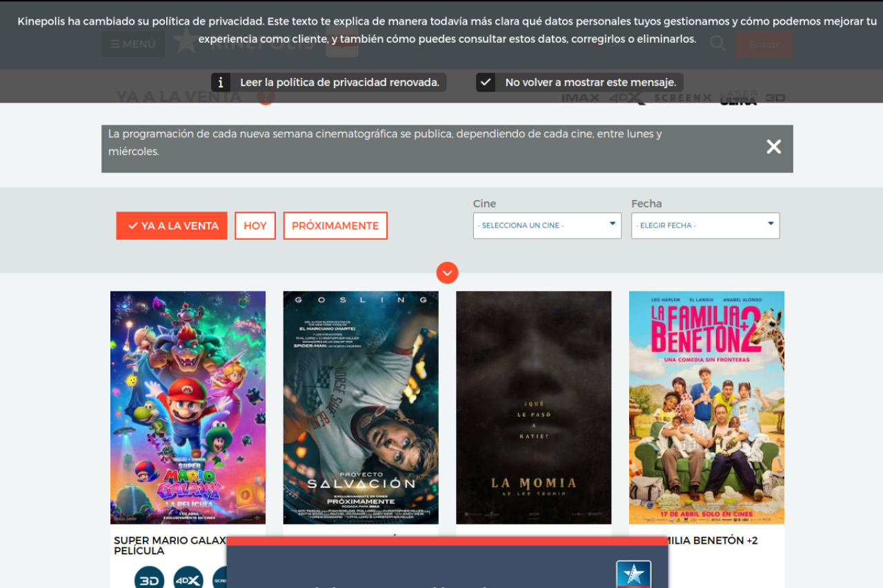The height and width of the screenshot is (588, 883).
Task: Open the Super Mario Galaxy movie title
Action: [169, 545]
